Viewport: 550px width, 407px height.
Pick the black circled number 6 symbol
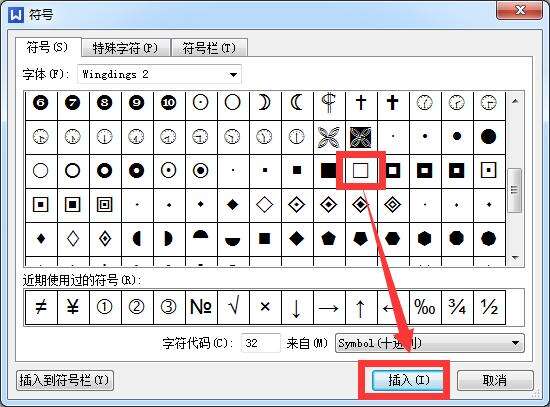point(41,103)
